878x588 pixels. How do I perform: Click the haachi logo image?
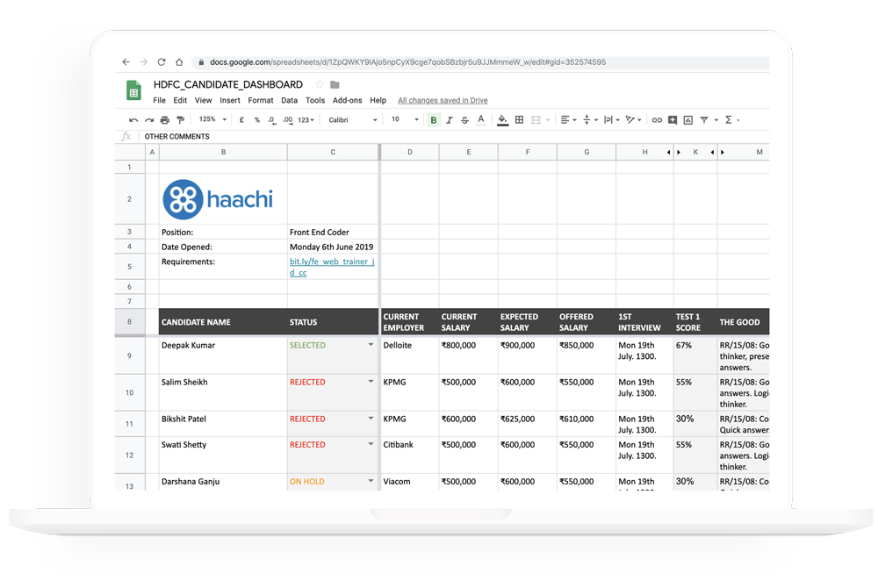218,199
